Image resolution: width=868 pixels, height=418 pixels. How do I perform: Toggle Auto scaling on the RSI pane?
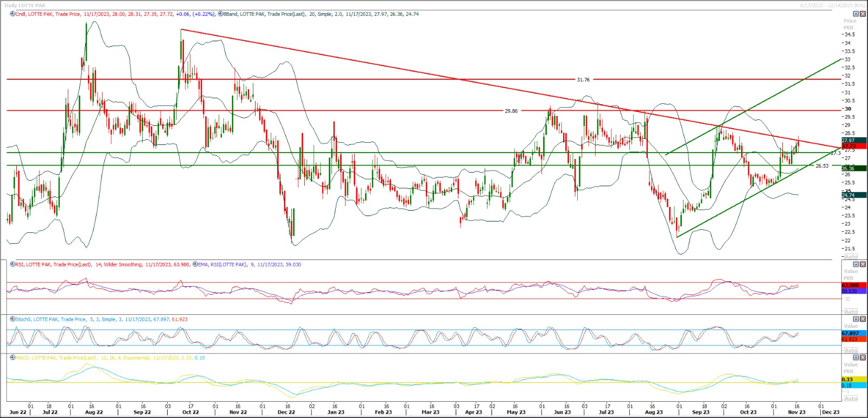click(851, 312)
